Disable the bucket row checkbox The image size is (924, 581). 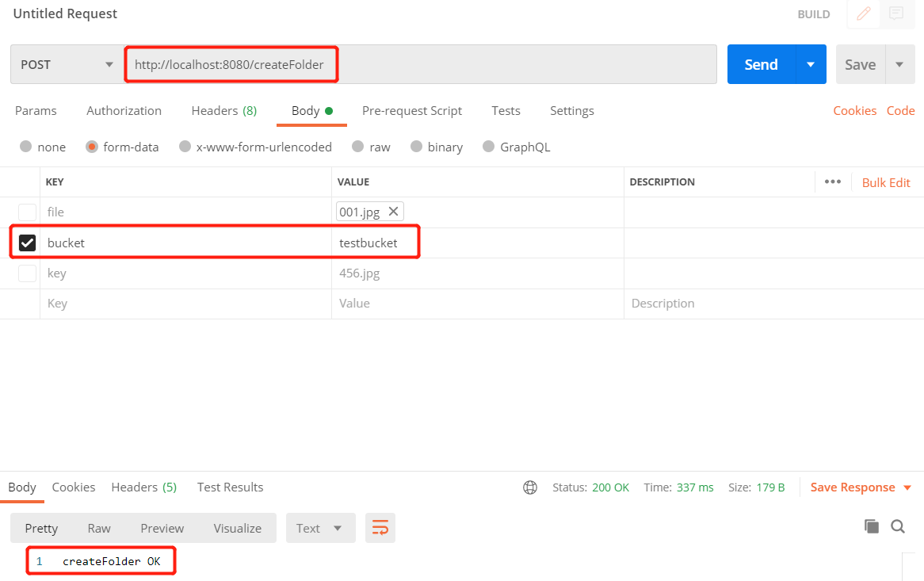point(27,242)
